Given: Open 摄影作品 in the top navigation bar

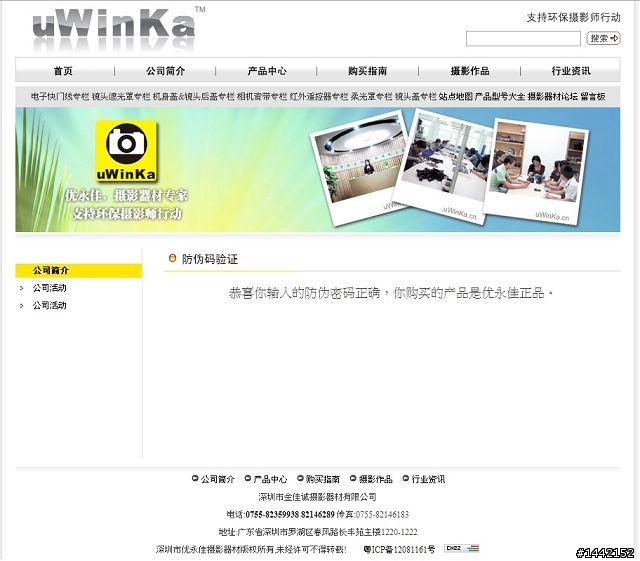Looking at the screenshot, I should (470, 71).
